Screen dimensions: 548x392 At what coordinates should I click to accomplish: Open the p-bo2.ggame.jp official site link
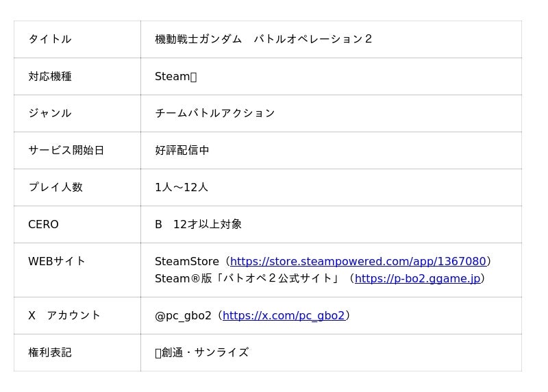click(417, 278)
